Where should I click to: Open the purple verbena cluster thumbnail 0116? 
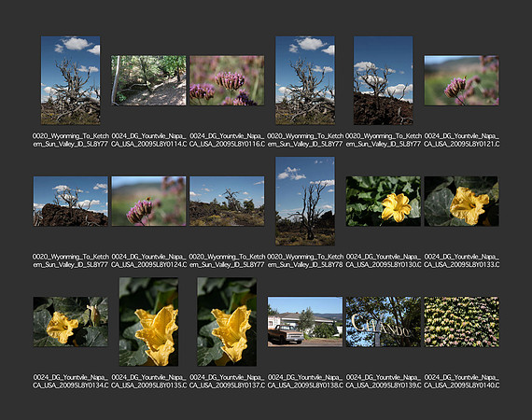tap(227, 80)
